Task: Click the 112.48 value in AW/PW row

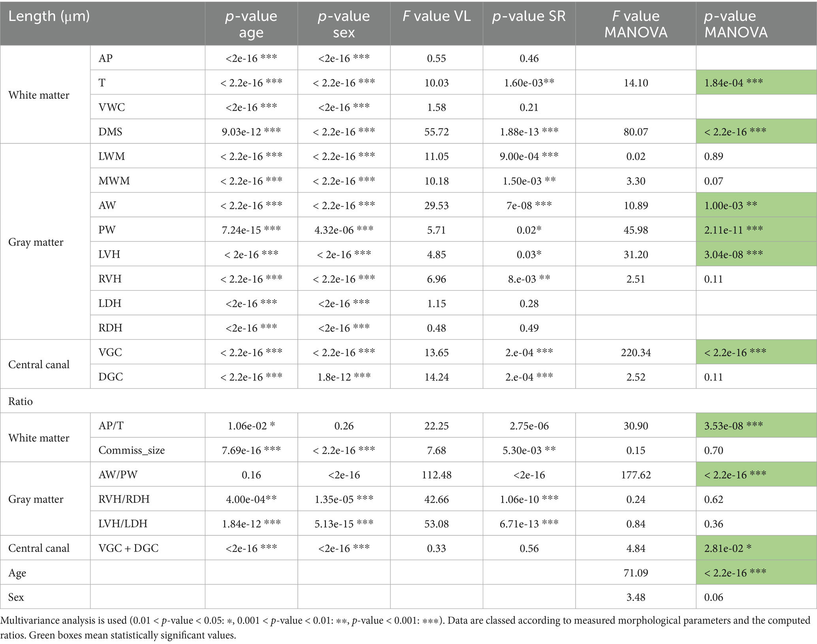Action: 436,475
